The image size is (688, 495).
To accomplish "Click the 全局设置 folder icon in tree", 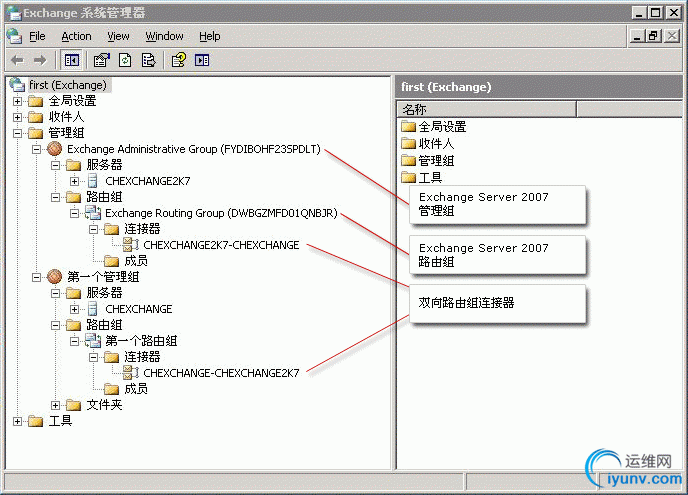I will tap(36, 101).
